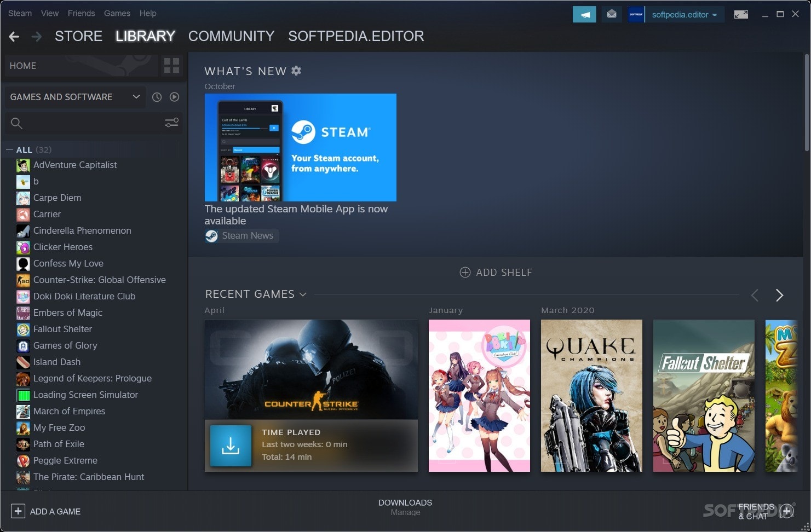The image size is (811, 532).
Task: Switch to the COMMUNITY tab
Action: click(231, 36)
